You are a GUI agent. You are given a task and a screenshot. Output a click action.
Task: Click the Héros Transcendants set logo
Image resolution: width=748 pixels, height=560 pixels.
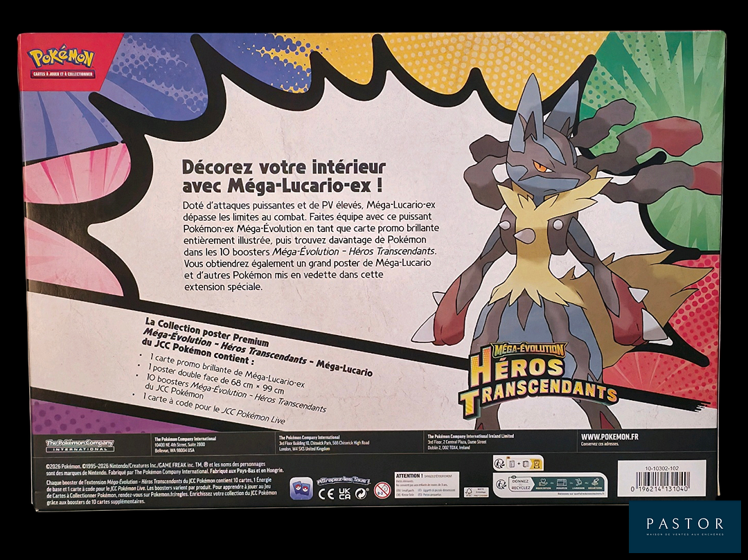point(537,381)
